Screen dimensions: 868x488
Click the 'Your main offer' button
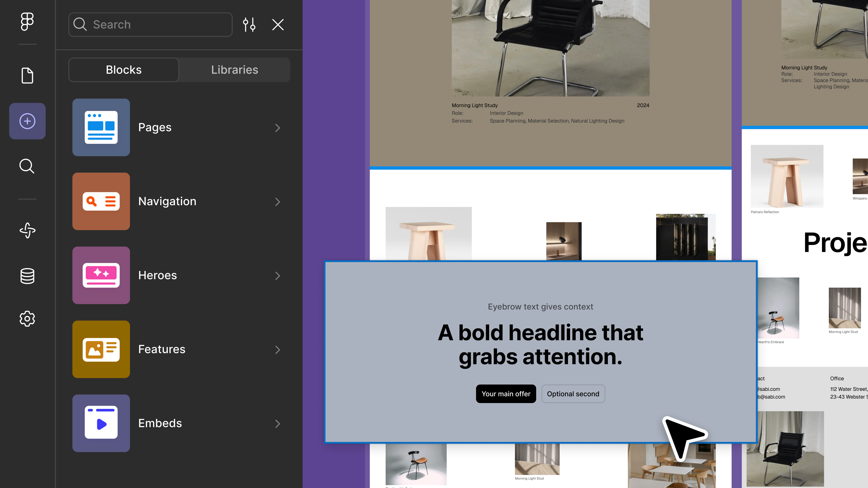click(506, 394)
